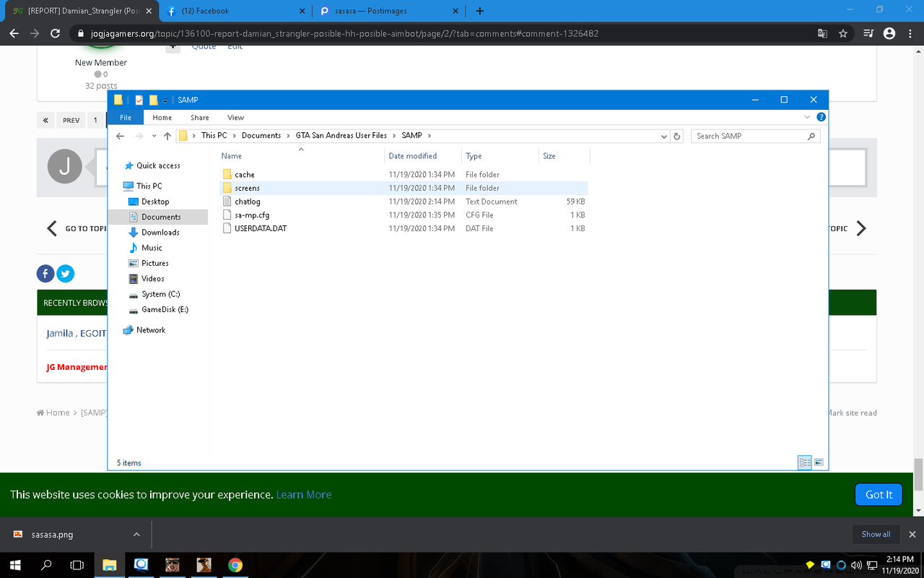Select the screens folder
This screenshot has height=578, width=924.
click(403, 188)
